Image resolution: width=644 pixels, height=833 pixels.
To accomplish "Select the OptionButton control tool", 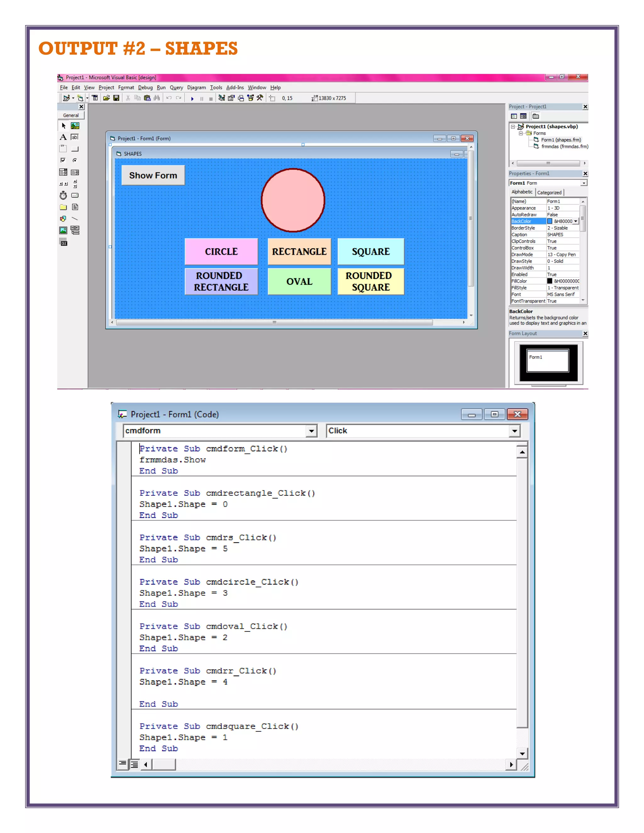I will click(x=75, y=161).
